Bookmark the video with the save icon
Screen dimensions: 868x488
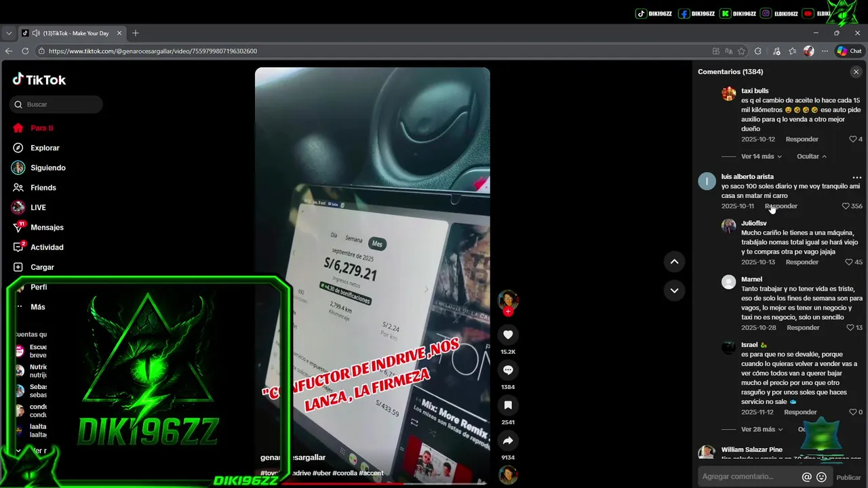(x=508, y=405)
